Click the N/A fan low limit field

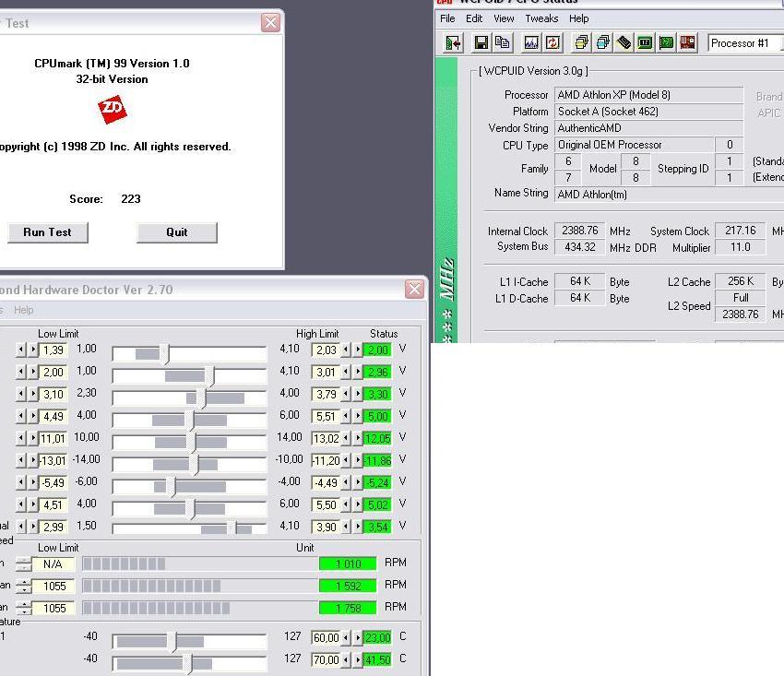point(53,564)
